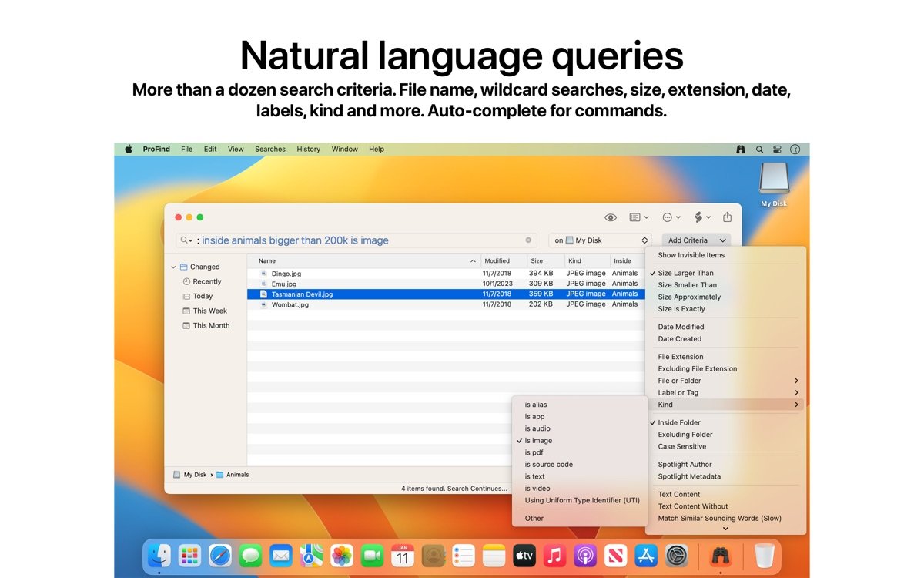Select the Wombat.jpg file row
This screenshot has width=924, height=578.
point(290,304)
